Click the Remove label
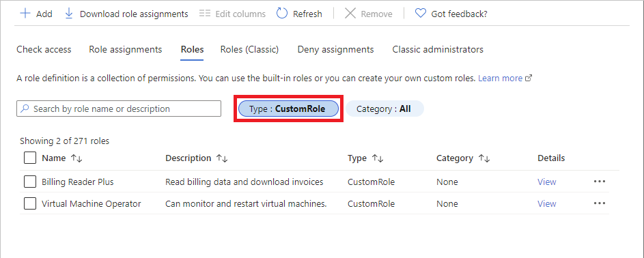 (376, 14)
